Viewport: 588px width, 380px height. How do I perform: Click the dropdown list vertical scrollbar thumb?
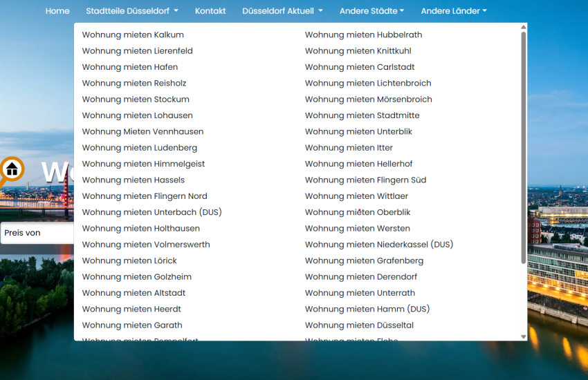523,145
